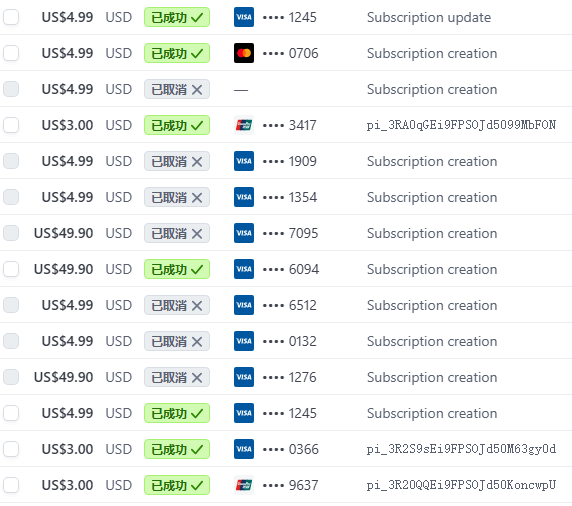
Task: Tick the checkbox for the card 0706 payment
Action: click(x=11, y=53)
